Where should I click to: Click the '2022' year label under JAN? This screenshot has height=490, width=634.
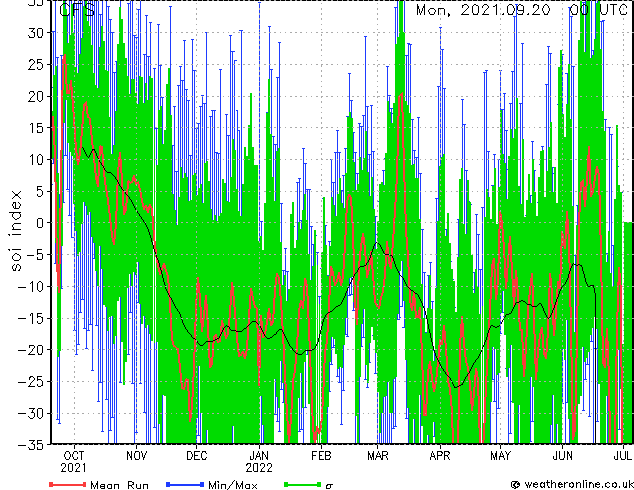(x=259, y=468)
